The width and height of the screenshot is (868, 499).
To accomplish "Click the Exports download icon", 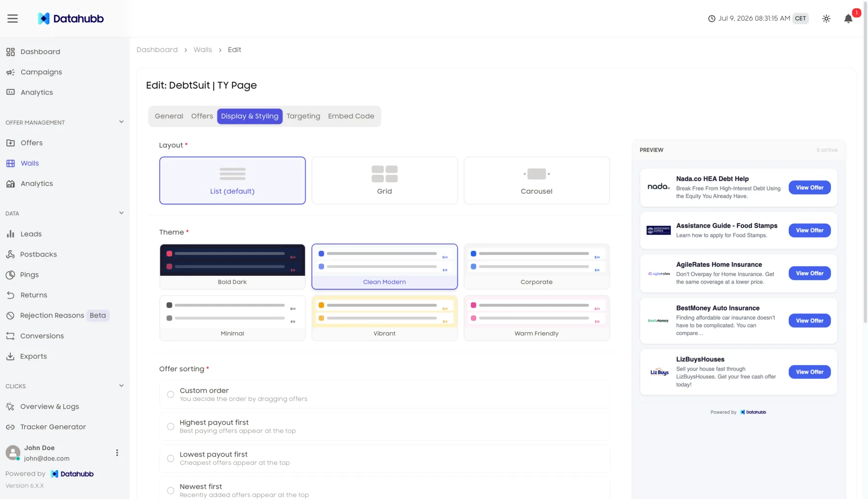I will 11,356.
